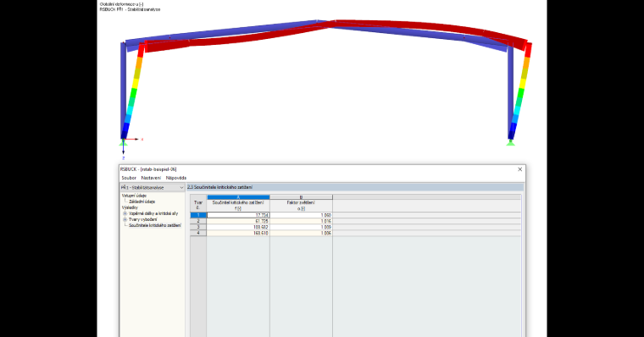Expand the Tvary vybočení node
The image size is (644, 337).
point(125,219)
